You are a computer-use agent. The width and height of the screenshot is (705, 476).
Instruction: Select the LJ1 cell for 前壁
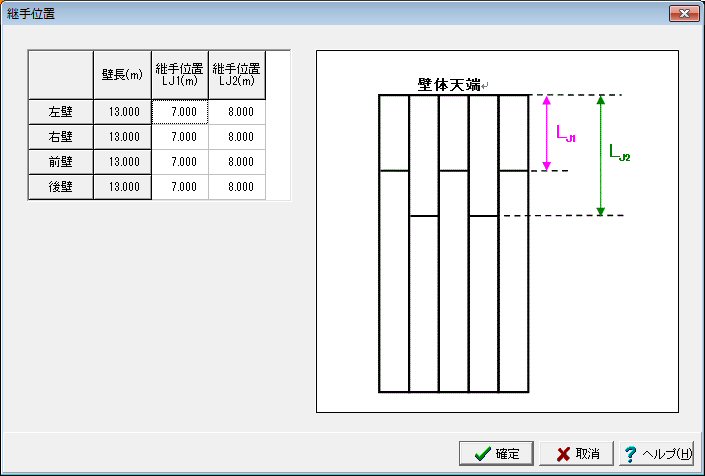[180, 162]
